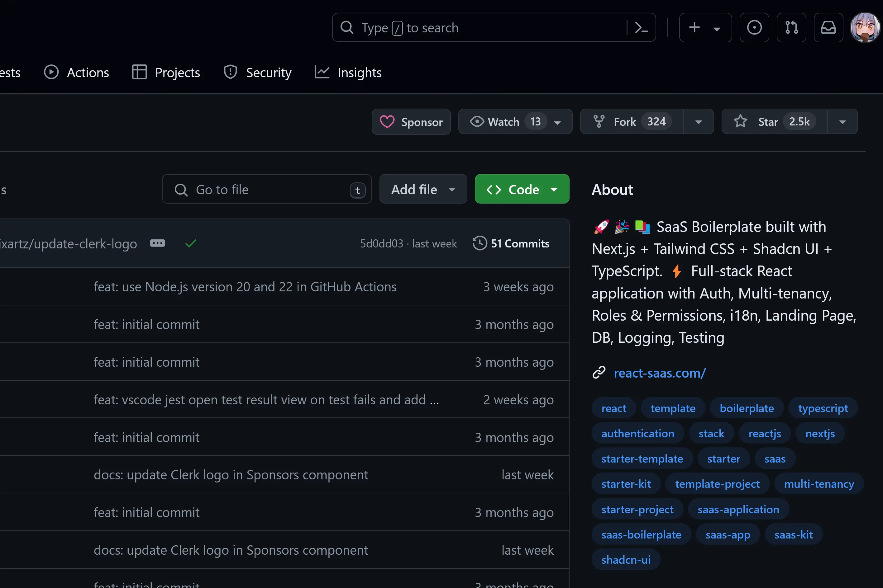Click the green check commit status icon

191,244
